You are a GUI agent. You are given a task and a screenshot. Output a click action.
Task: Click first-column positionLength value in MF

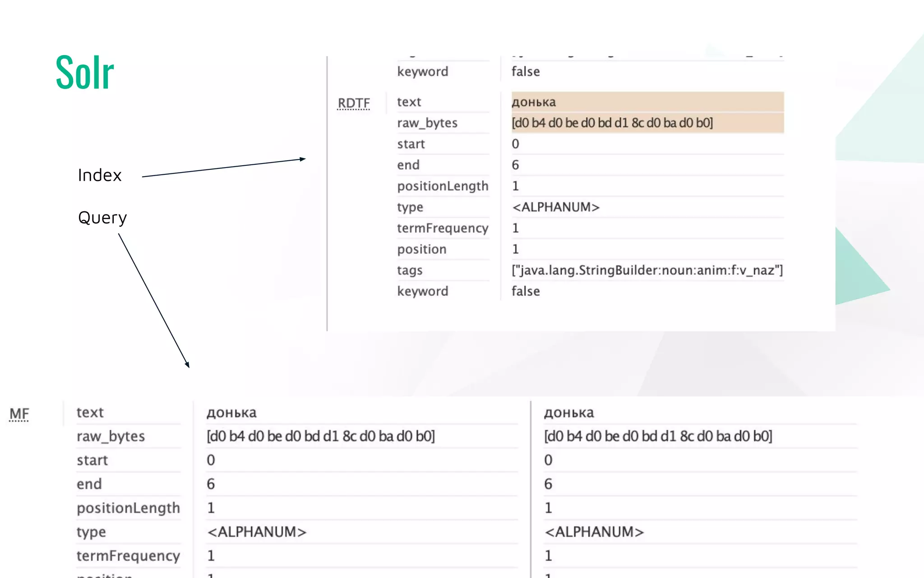(211, 508)
